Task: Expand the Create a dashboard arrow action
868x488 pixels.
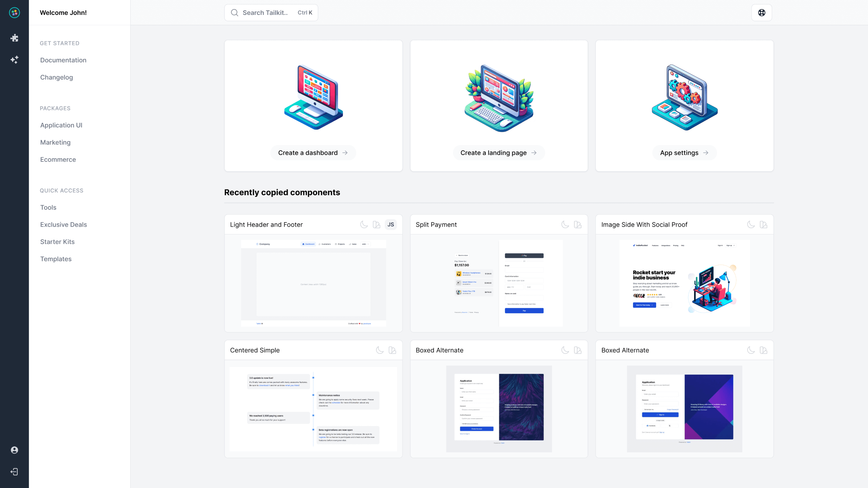Action: pyautogui.click(x=346, y=152)
